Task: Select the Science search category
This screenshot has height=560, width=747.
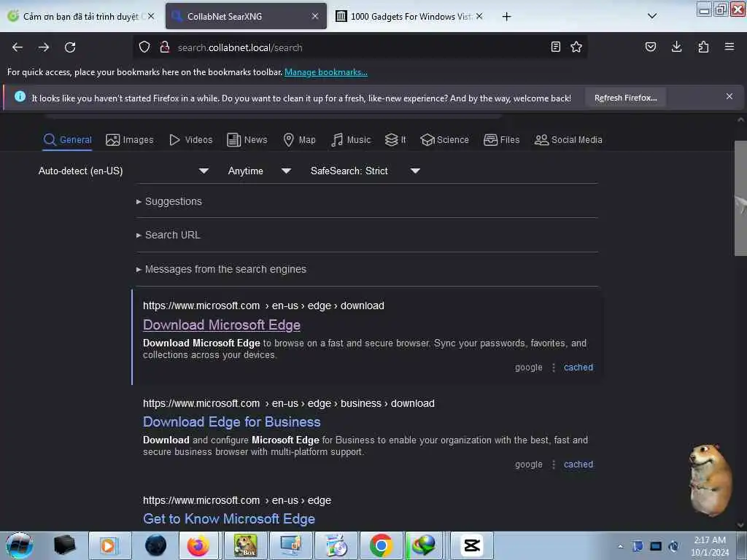Action: pyautogui.click(x=444, y=140)
